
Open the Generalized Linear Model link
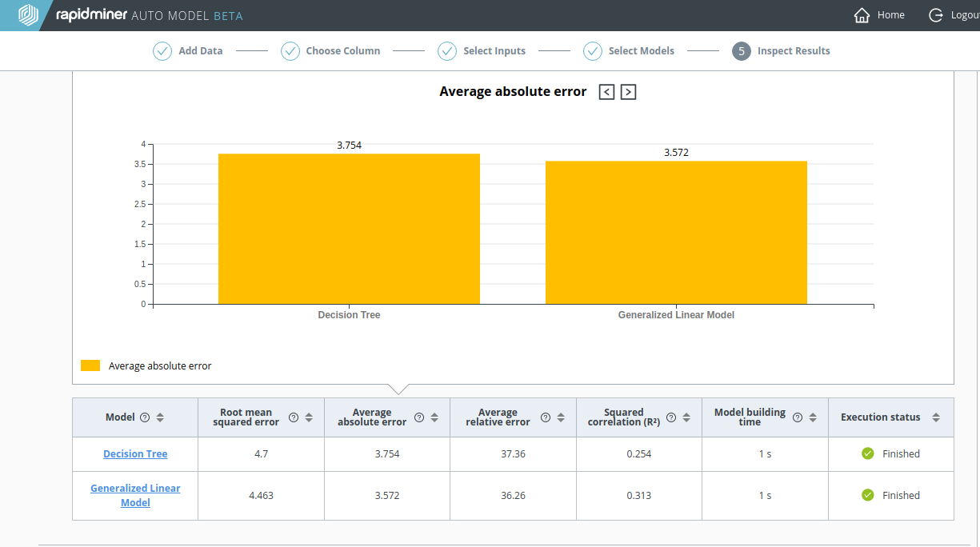click(x=135, y=495)
